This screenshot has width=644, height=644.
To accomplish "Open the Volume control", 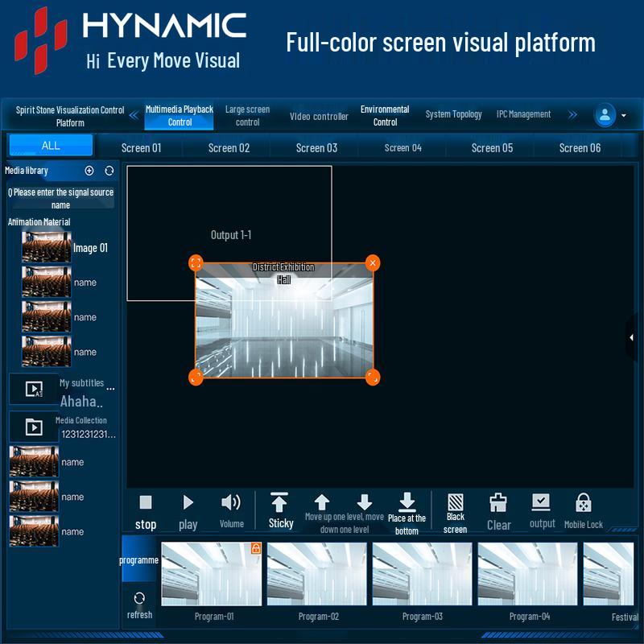I will pyautogui.click(x=231, y=502).
